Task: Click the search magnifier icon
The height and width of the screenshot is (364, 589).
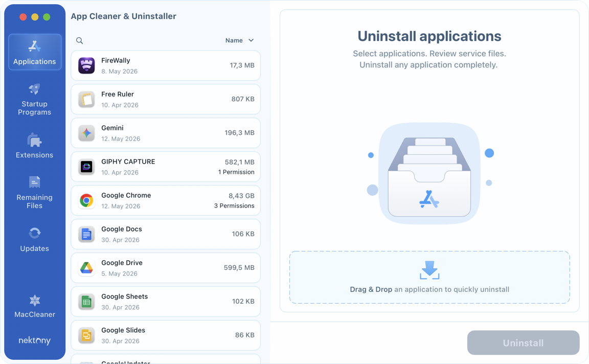Action: coord(79,40)
